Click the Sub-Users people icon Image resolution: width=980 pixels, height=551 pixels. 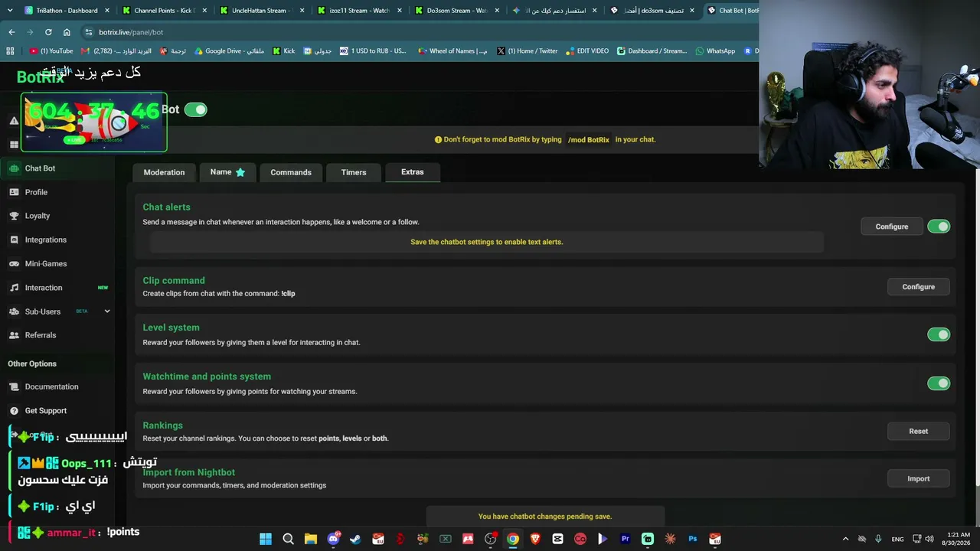pos(14,311)
